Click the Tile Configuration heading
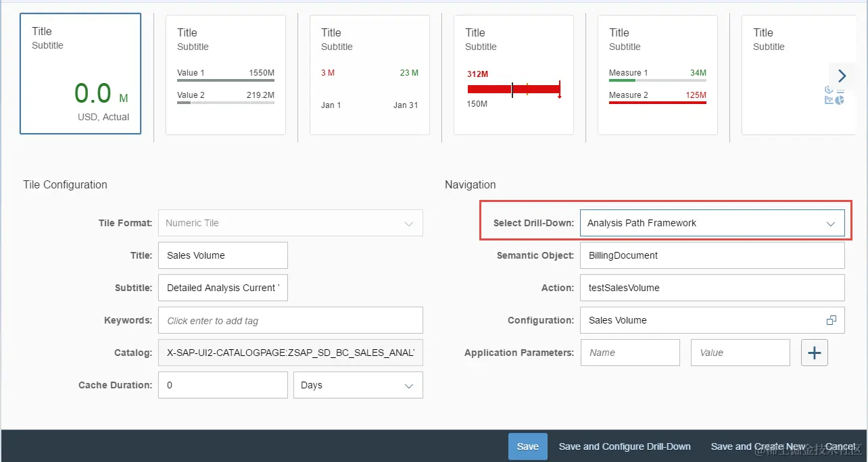Screen dimensions: 868x462 pyautogui.click(x=65, y=184)
